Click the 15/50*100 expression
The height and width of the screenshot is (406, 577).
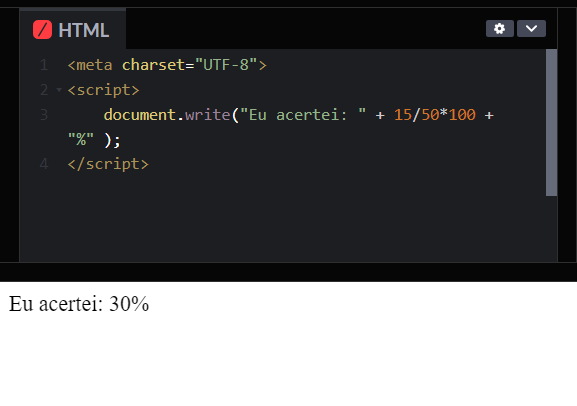point(435,115)
